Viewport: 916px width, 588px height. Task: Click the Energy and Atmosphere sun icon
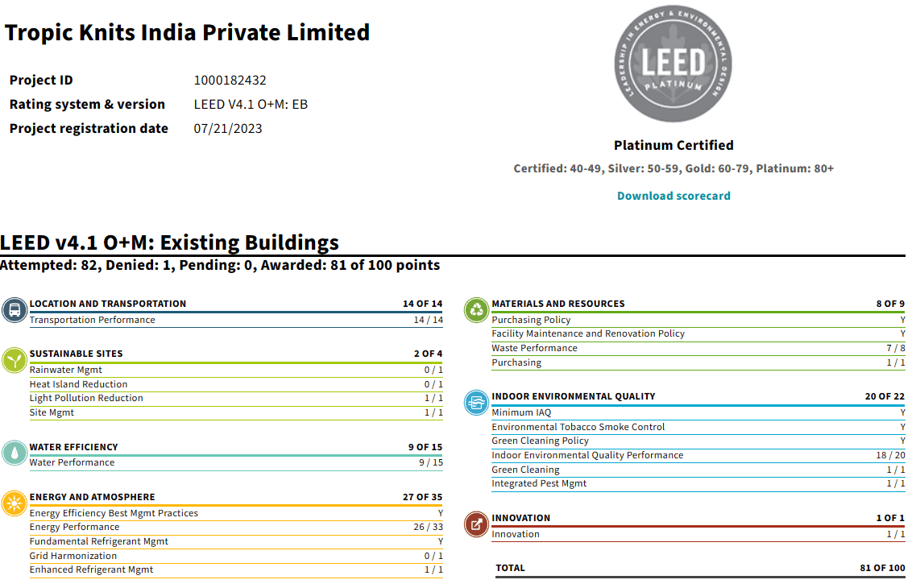tap(15, 503)
